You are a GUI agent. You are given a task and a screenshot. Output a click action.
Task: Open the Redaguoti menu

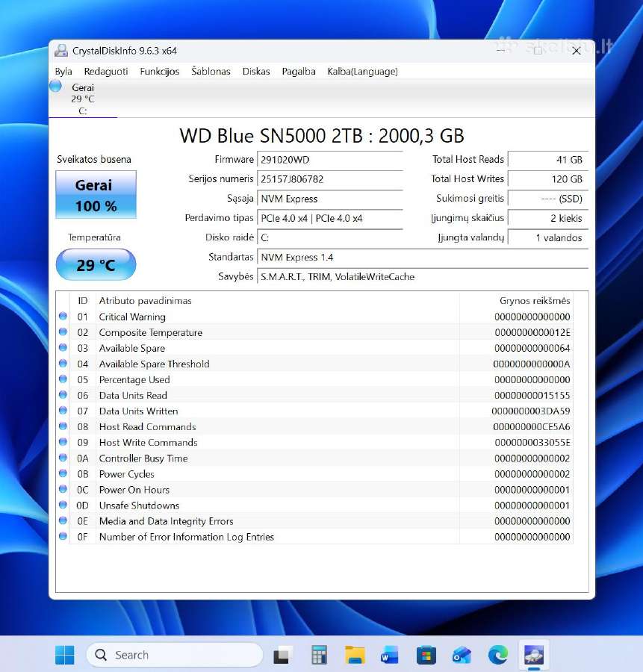pos(106,72)
